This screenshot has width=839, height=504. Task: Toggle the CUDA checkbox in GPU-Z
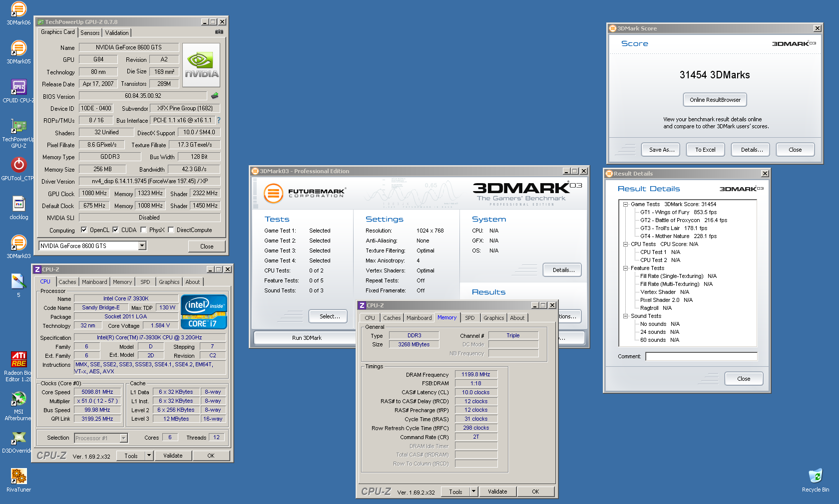coord(115,230)
